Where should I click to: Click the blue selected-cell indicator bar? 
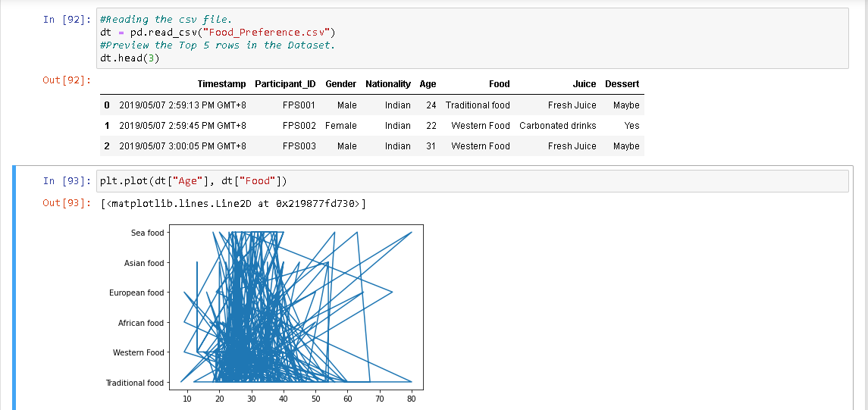14,288
